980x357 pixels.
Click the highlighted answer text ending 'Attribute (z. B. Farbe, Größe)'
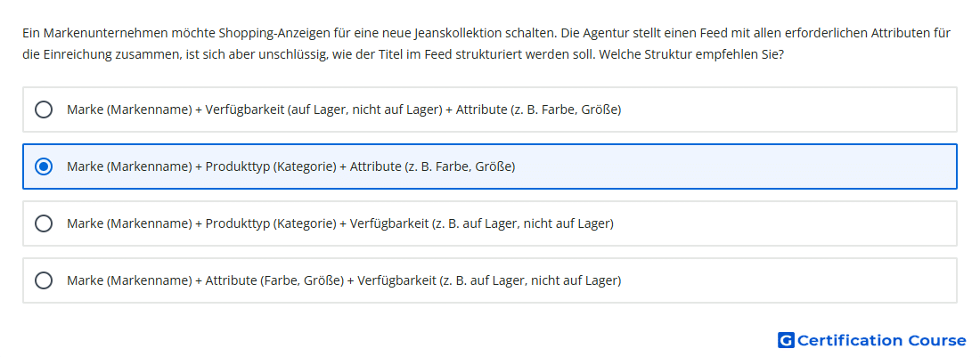point(290,166)
